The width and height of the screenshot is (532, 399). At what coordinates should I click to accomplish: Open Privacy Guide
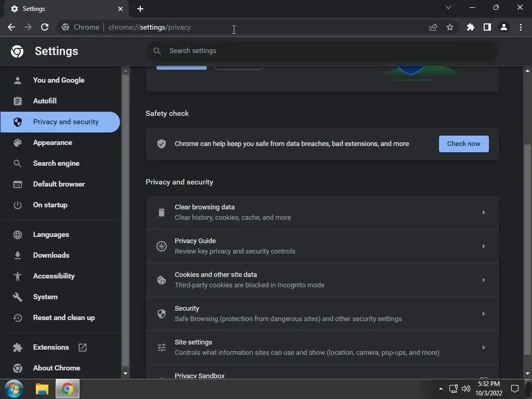click(x=322, y=246)
